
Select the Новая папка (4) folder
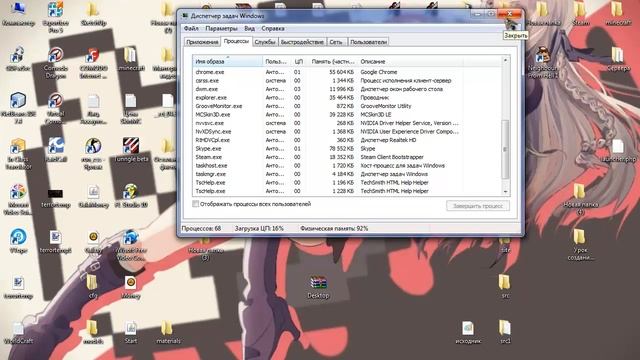pos(580,199)
